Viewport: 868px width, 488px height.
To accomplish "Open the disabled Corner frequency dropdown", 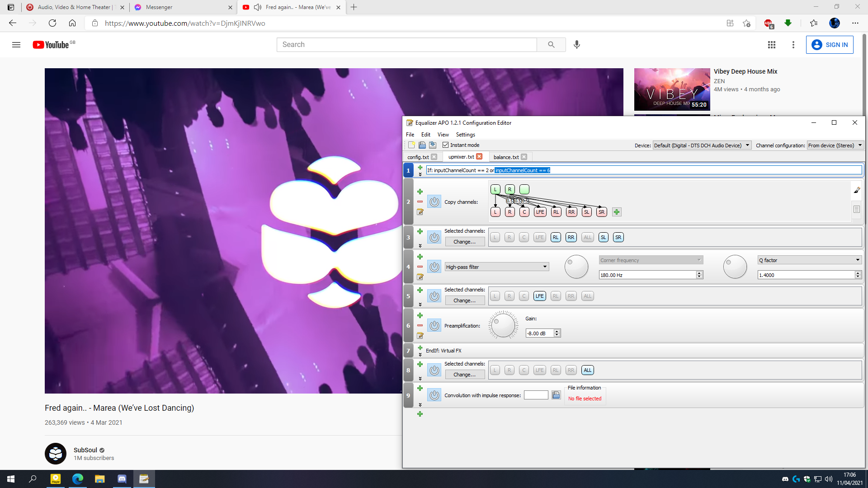I will tap(651, 260).
